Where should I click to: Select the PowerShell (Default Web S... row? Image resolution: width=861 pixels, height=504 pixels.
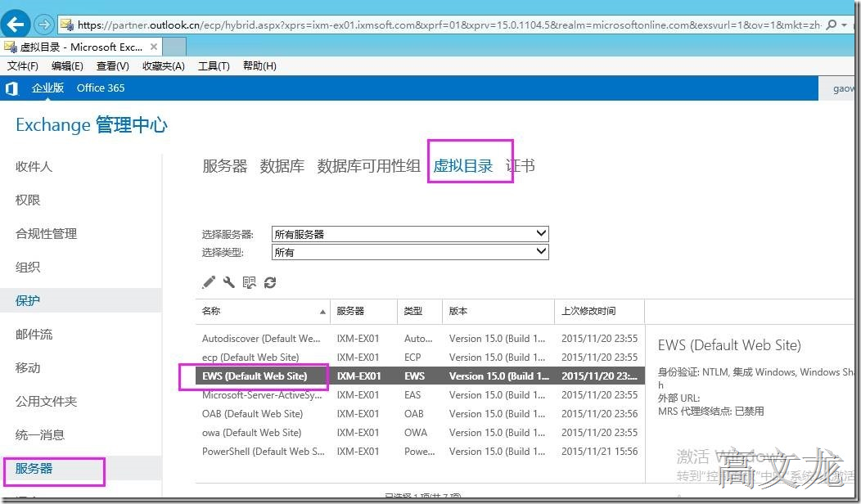[x=420, y=452]
